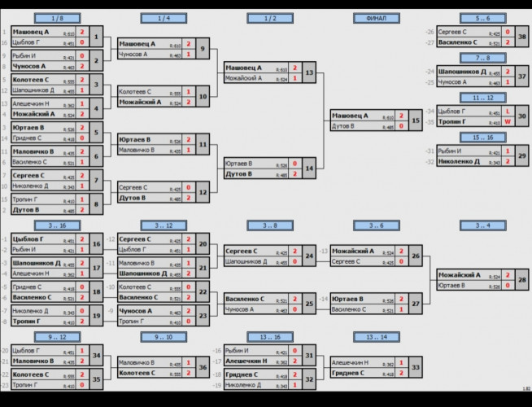Select match number 38 box

pyautogui.click(x=523, y=37)
